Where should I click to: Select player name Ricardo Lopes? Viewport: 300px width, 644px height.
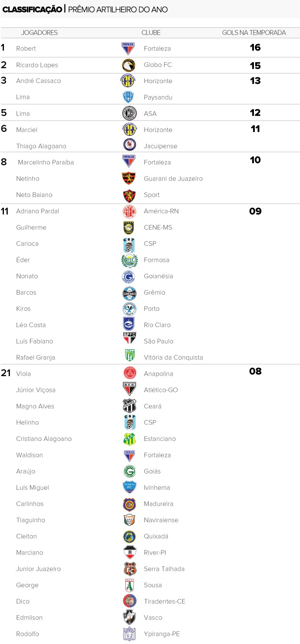pyautogui.click(x=37, y=65)
